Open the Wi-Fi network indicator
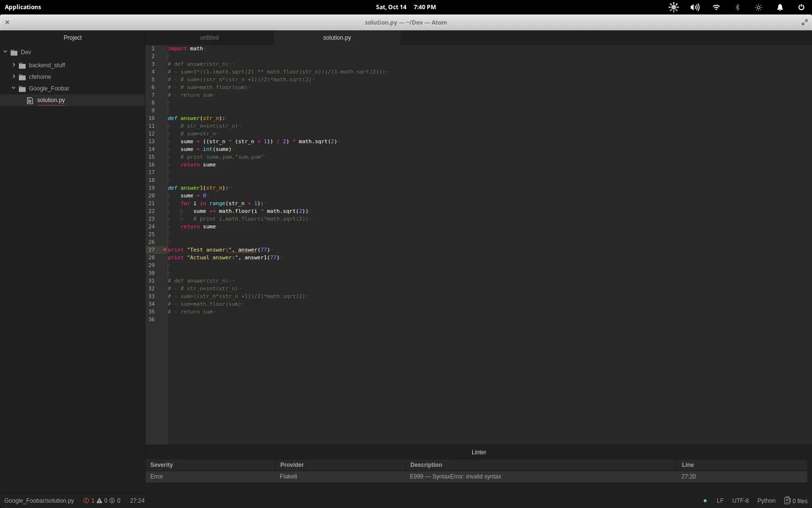Screen dimensions: 812x508 pos(716,7)
